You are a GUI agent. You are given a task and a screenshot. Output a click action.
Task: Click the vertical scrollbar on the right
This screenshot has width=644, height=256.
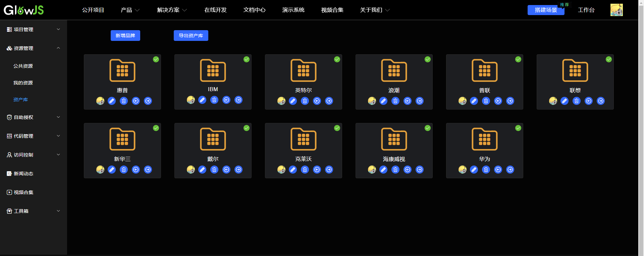[x=641, y=128]
